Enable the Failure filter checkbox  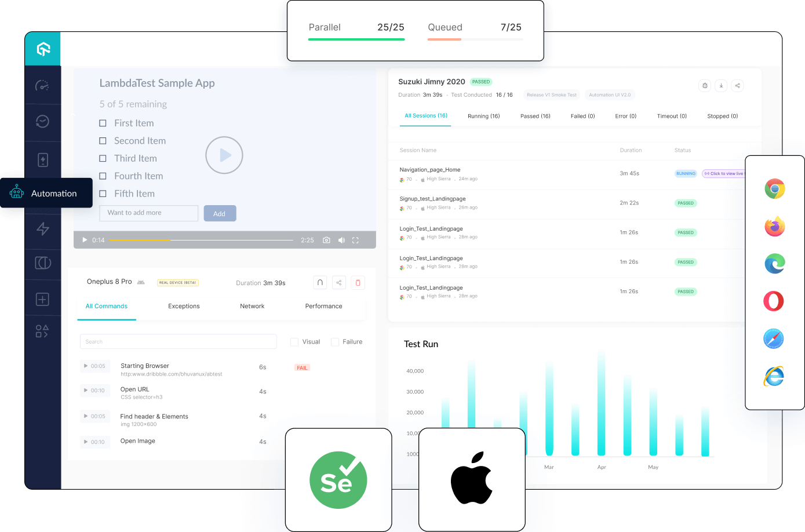pos(335,342)
